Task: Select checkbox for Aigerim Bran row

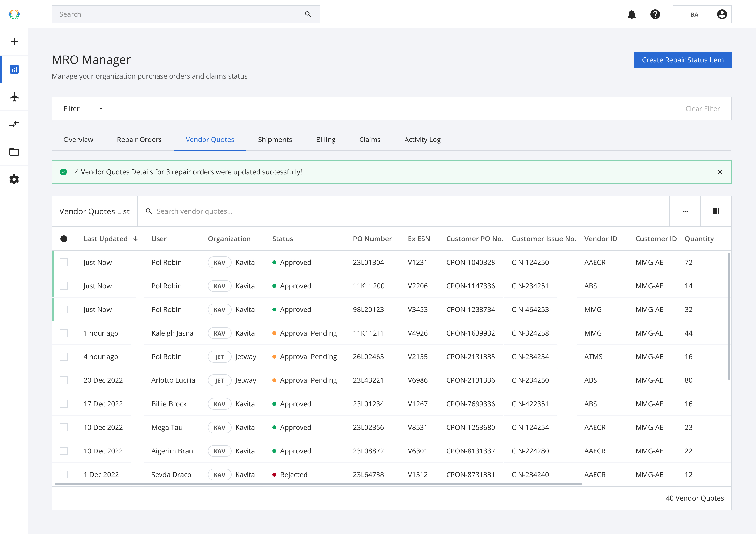Action: (64, 451)
